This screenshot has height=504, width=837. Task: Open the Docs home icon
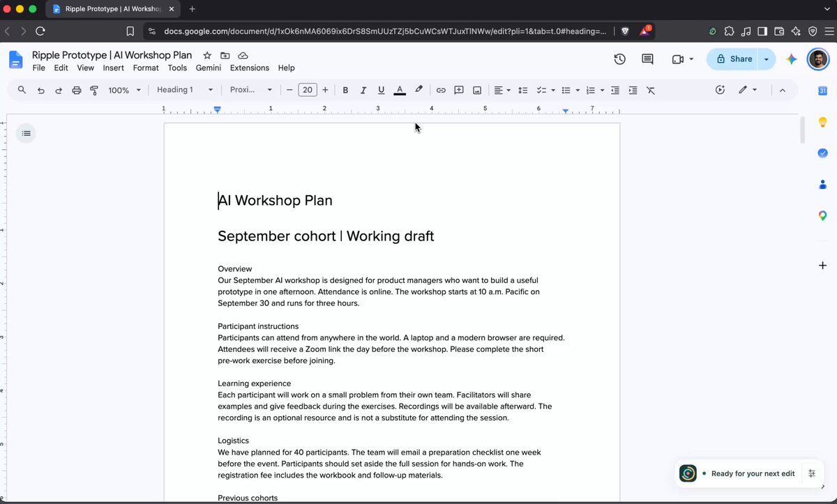click(x=15, y=60)
